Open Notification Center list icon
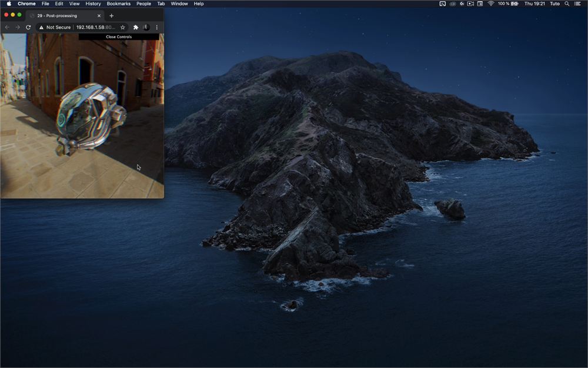This screenshot has height=368, width=588. click(x=577, y=4)
